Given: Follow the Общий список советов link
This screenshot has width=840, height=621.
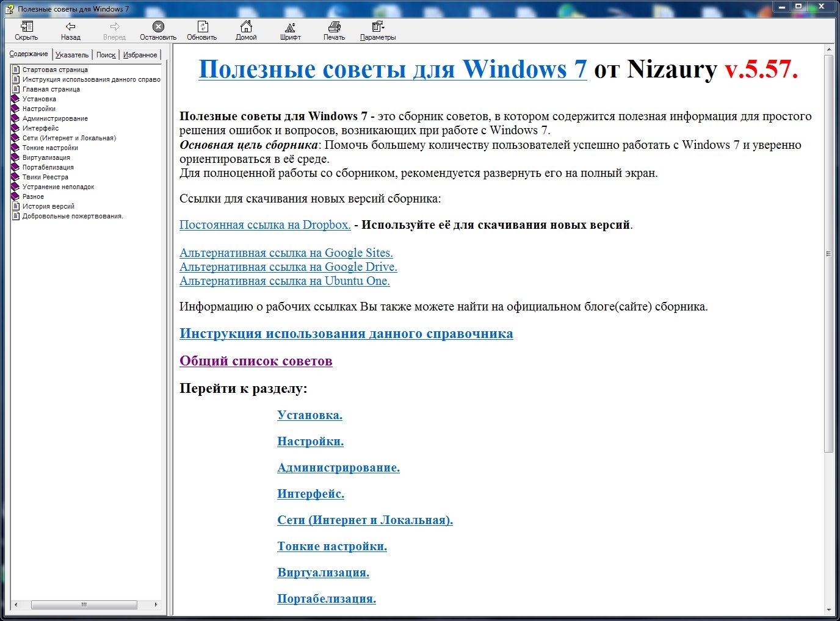Looking at the screenshot, I should tap(256, 361).
